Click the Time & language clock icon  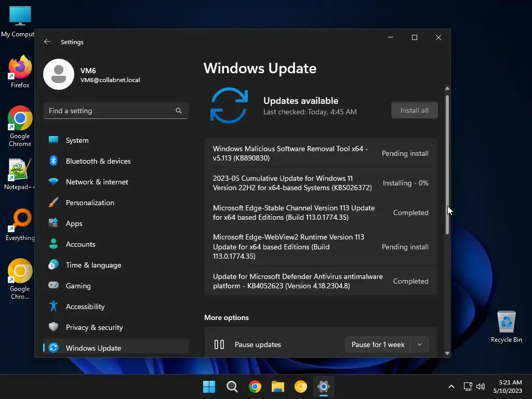tap(54, 264)
